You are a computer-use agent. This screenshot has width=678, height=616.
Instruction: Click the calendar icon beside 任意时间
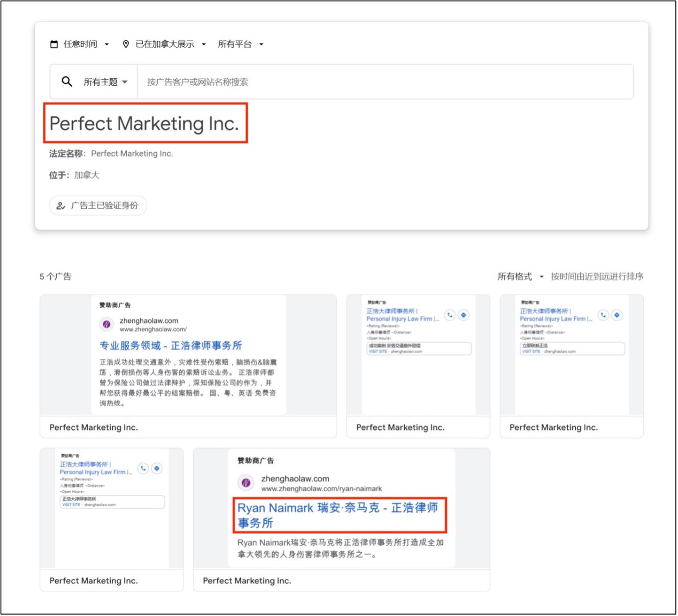click(54, 44)
